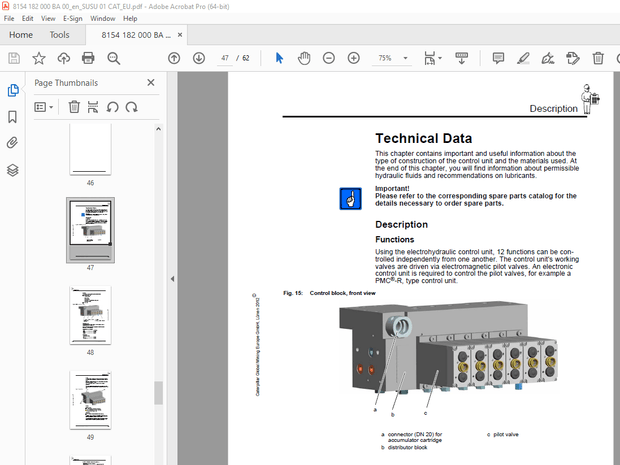This screenshot has height=465, width=620.
Task: Add file to starred bookmarks
Action: [x=39, y=59]
